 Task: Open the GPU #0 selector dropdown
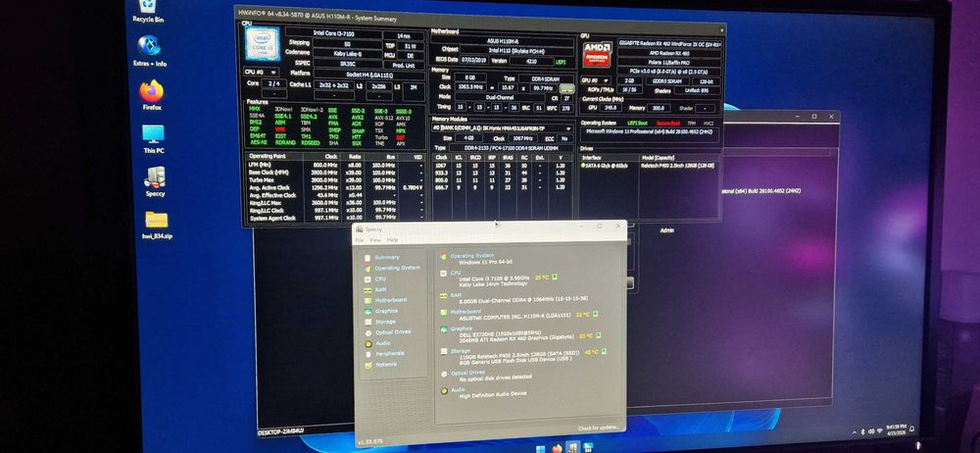[x=595, y=80]
